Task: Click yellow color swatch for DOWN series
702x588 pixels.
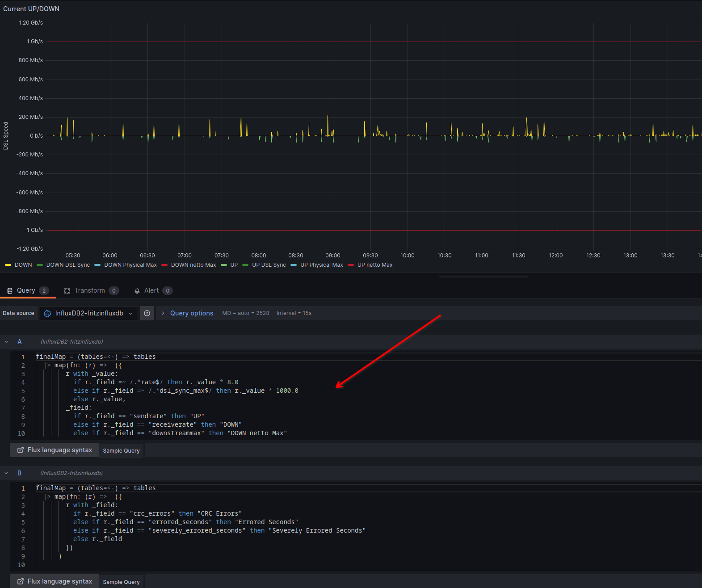Action: (8, 265)
